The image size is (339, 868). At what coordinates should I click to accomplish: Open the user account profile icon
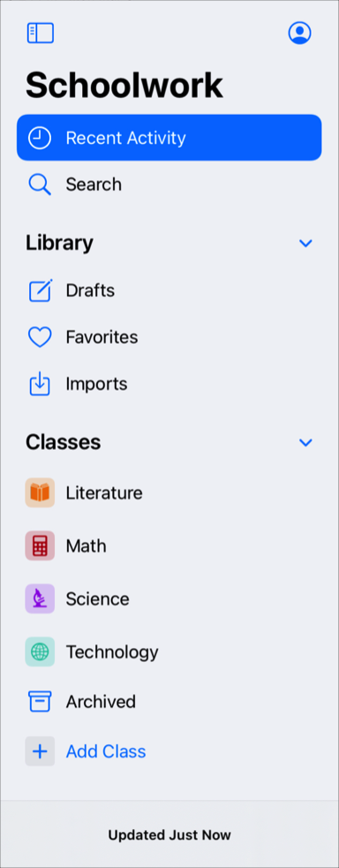point(300,34)
